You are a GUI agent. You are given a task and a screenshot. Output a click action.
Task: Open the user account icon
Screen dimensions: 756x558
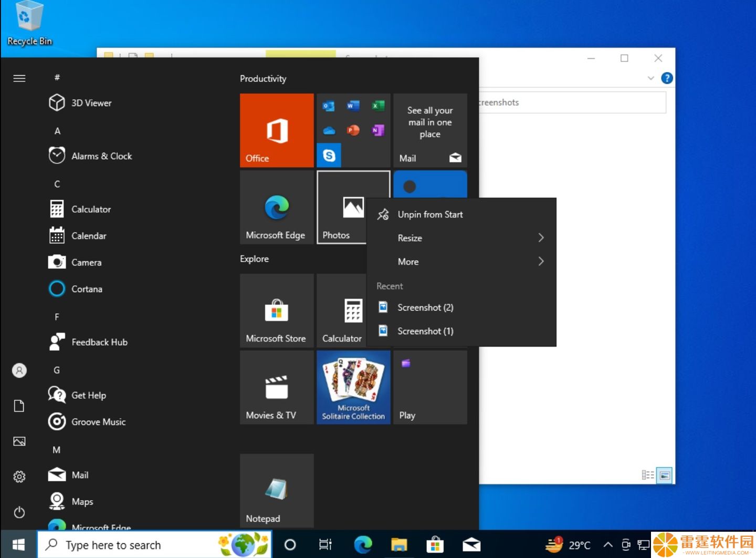click(x=19, y=370)
